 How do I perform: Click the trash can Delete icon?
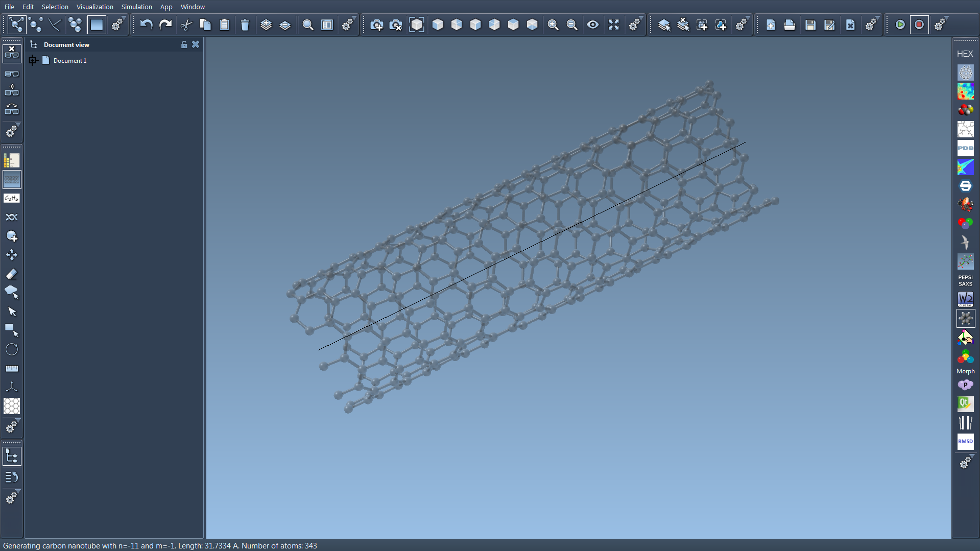click(x=245, y=25)
